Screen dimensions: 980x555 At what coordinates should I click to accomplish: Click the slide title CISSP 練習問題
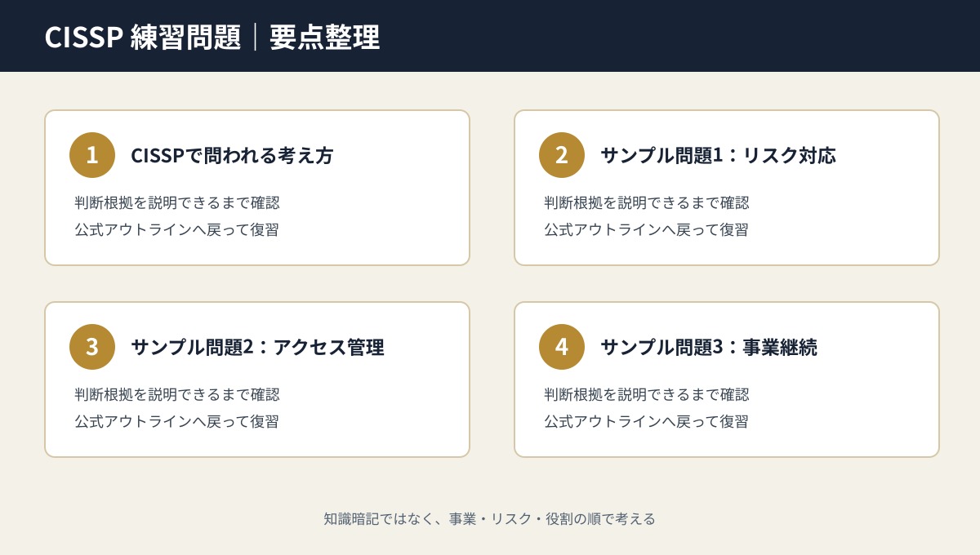(143, 38)
